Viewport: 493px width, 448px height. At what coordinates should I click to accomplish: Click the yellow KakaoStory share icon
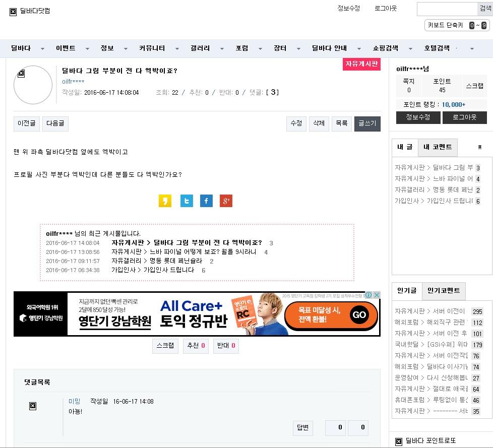tap(165, 201)
